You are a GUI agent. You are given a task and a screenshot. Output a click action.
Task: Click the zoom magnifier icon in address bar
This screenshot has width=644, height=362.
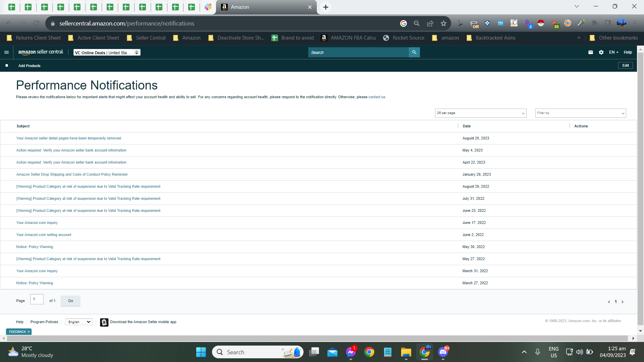coord(417,23)
